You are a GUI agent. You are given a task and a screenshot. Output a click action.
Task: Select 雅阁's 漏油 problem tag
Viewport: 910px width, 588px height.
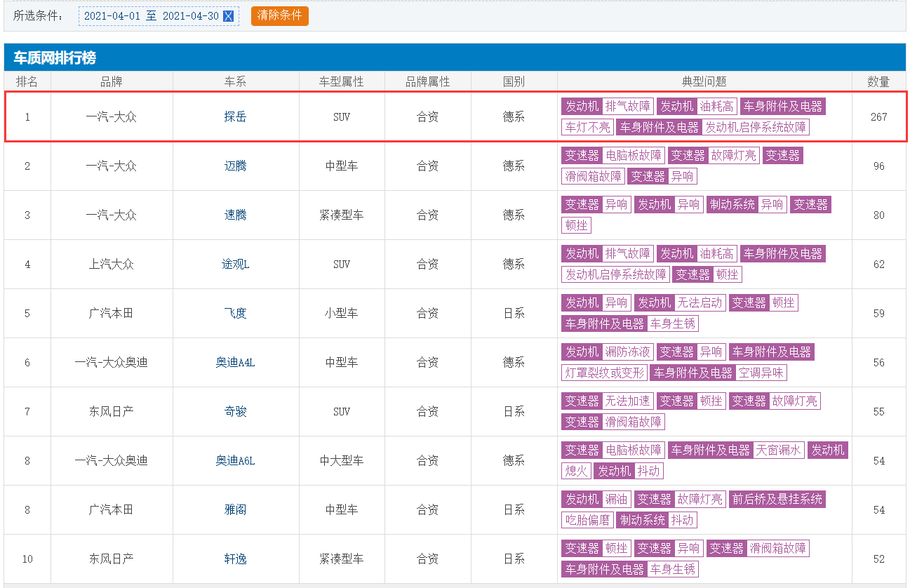[x=616, y=499]
